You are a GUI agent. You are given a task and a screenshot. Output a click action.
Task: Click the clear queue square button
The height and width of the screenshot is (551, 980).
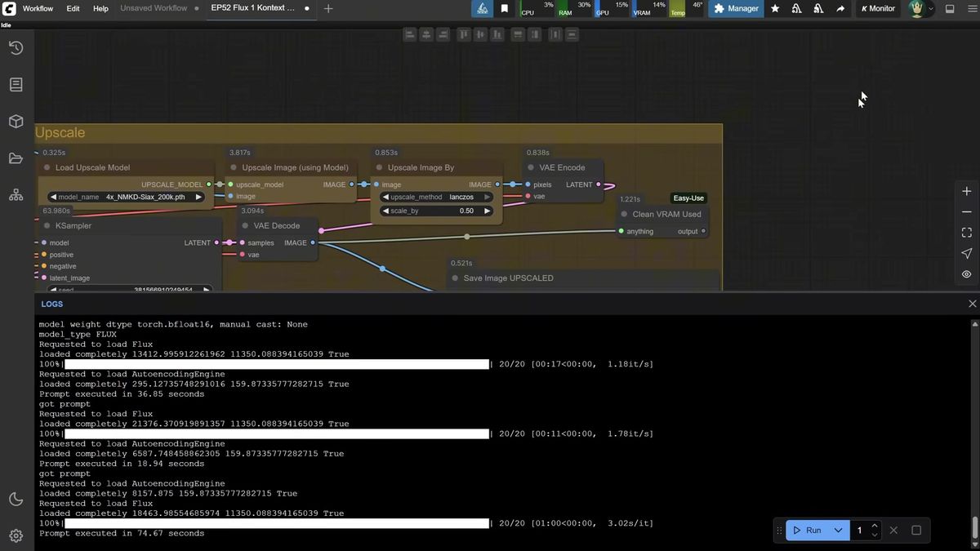[916, 530]
